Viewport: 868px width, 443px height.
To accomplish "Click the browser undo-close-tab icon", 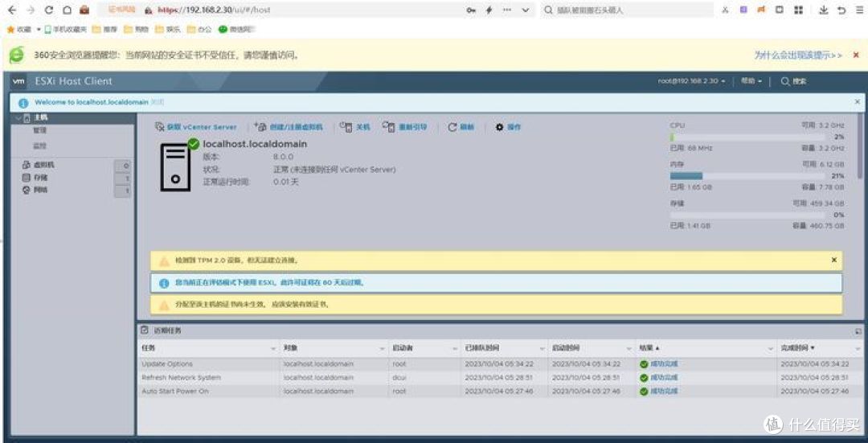I will pyautogui.click(x=841, y=10).
